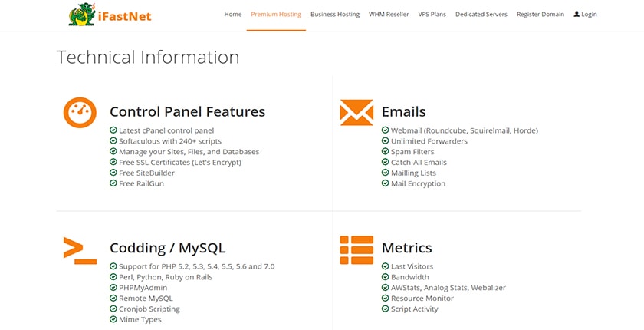The height and width of the screenshot is (330, 644).
Task: Click text Script Activity
Action: 415,309
